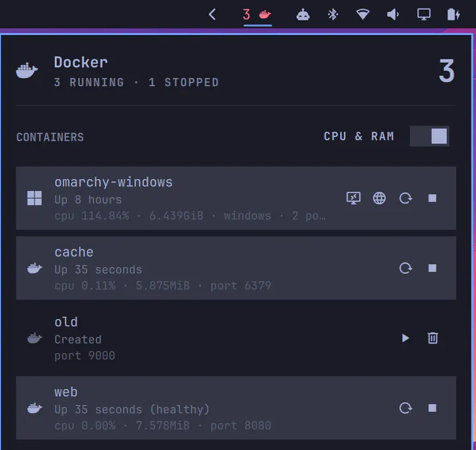476x450 pixels.
Task: Click the whale icon beside web
Action: pyautogui.click(x=34, y=408)
